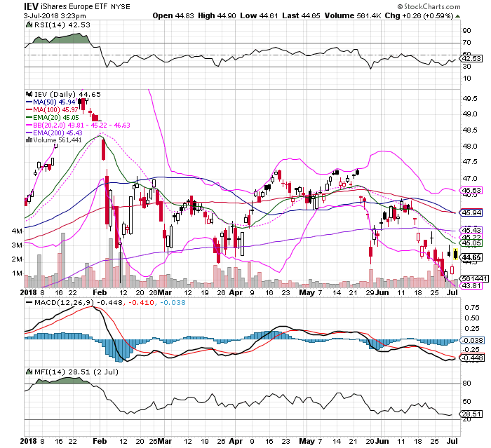This screenshot has width=491, height=448.
Task: Click the 45.05 green price tag
Action: coord(472,243)
